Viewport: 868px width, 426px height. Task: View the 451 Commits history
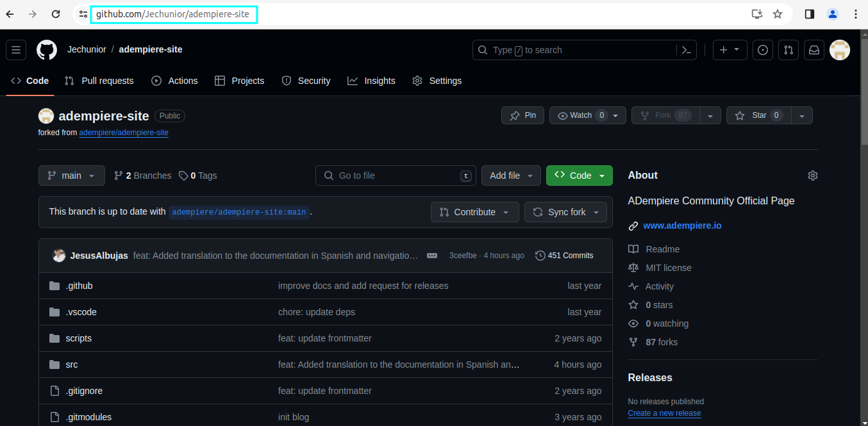564,256
